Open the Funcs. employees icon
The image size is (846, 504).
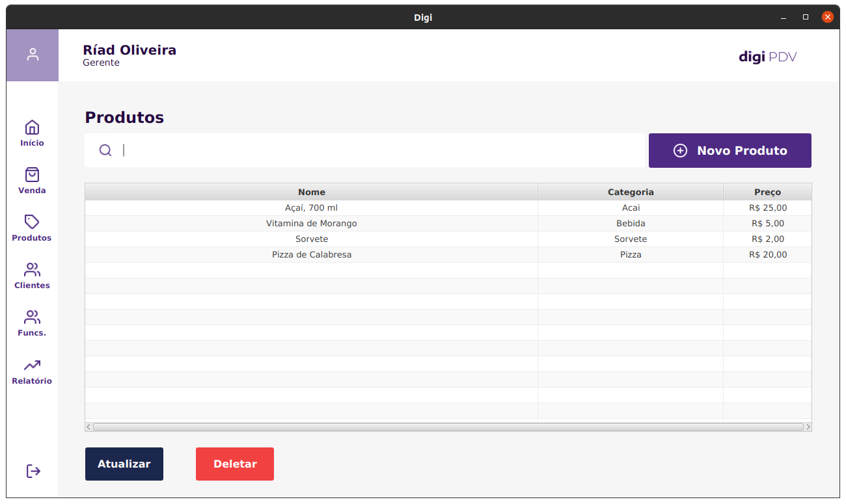(x=32, y=317)
